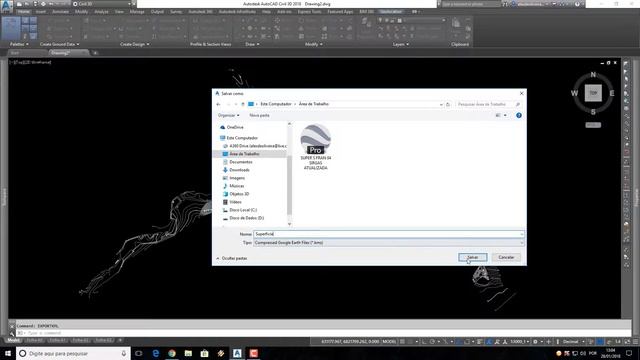Click the Up folder arrow in dialog
Image resolution: width=640 pixels, height=360 pixels.
242,104
